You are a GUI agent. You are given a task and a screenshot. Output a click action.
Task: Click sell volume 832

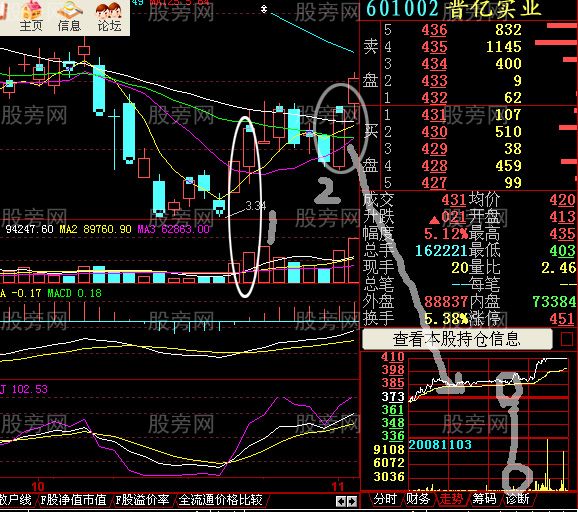(x=508, y=30)
